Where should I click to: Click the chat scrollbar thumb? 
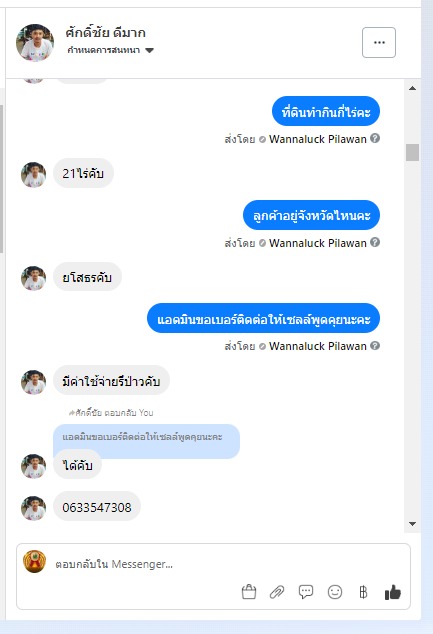(412, 152)
